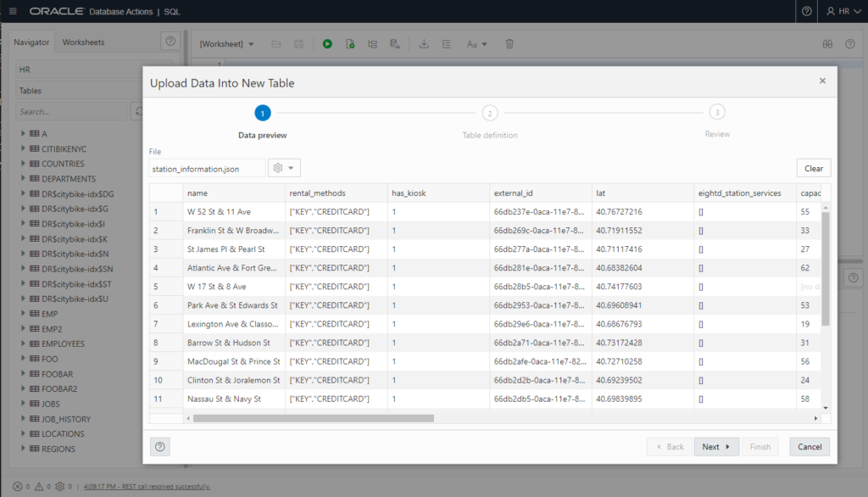Click the binoculars find icon

pyautogui.click(x=827, y=44)
